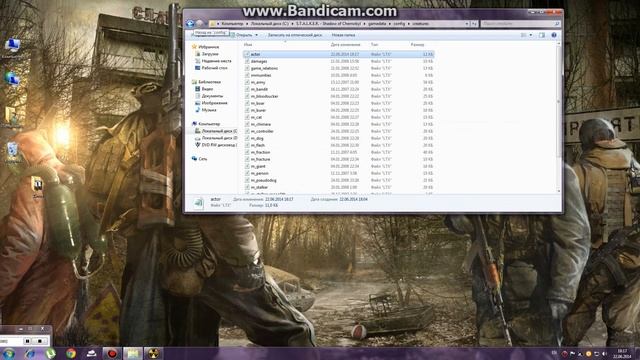The width and height of the screenshot is (640, 360).
Task: Open the Windows Start menu orb
Action: pyautogui.click(x=9, y=353)
